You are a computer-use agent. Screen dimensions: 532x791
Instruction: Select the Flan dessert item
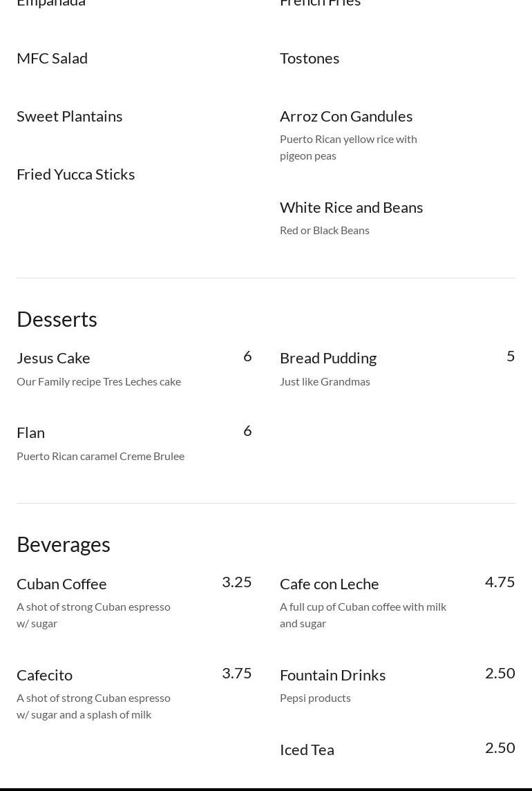coord(30,432)
